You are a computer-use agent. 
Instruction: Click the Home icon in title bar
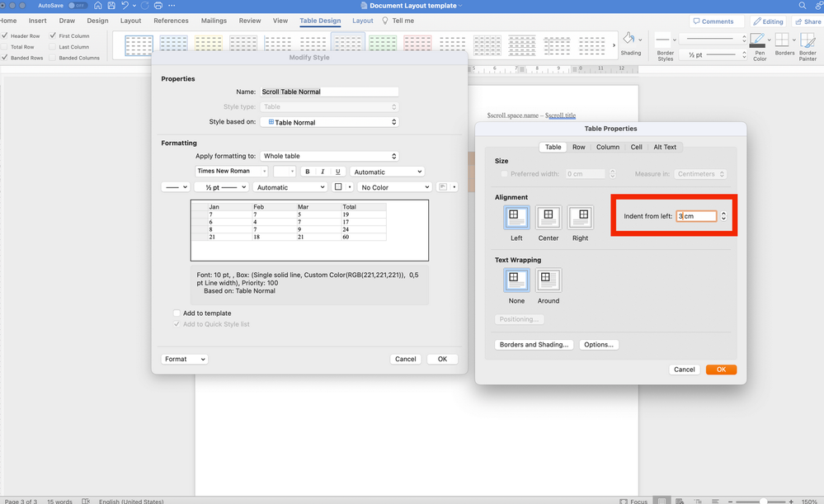(x=98, y=5)
